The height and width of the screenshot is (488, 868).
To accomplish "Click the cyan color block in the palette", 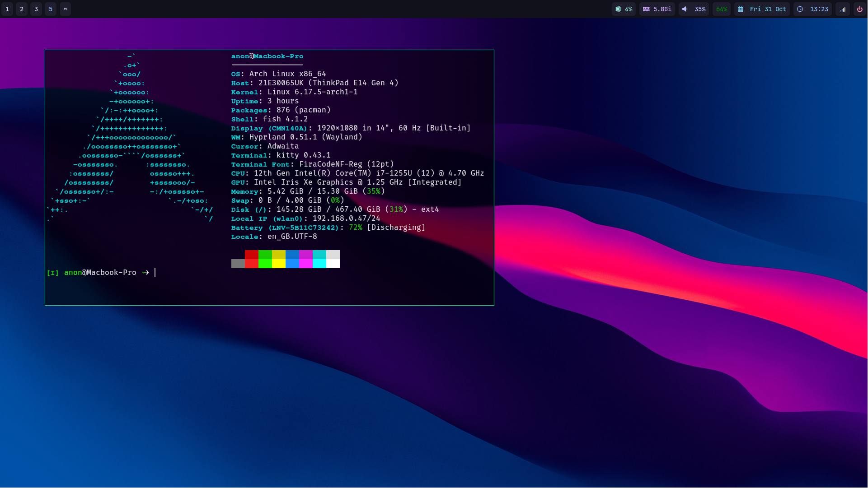I will 319,264.
